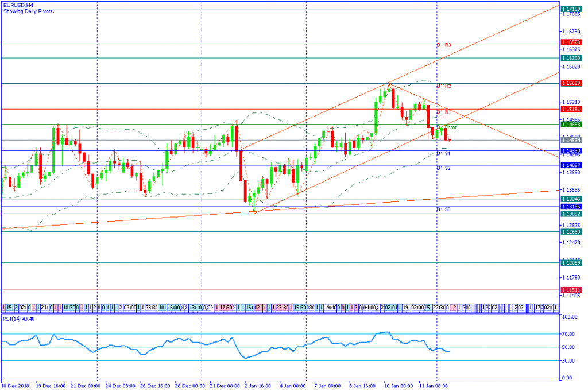Click the D1 S1 support label

point(443,153)
